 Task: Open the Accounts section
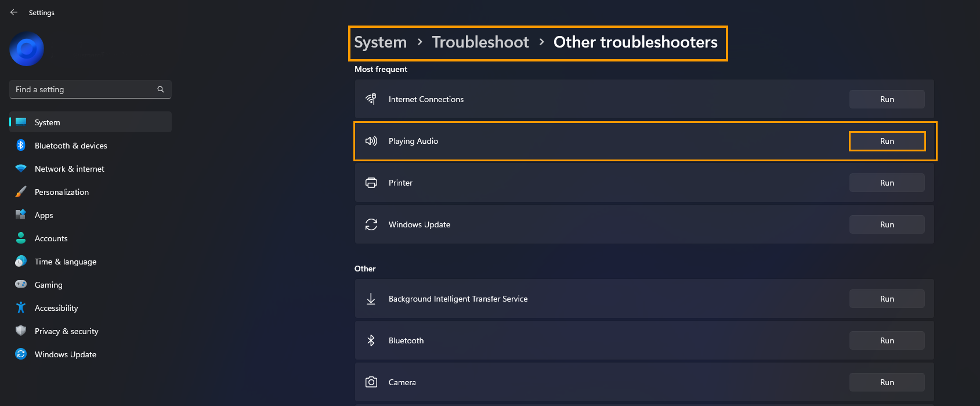[91, 238]
